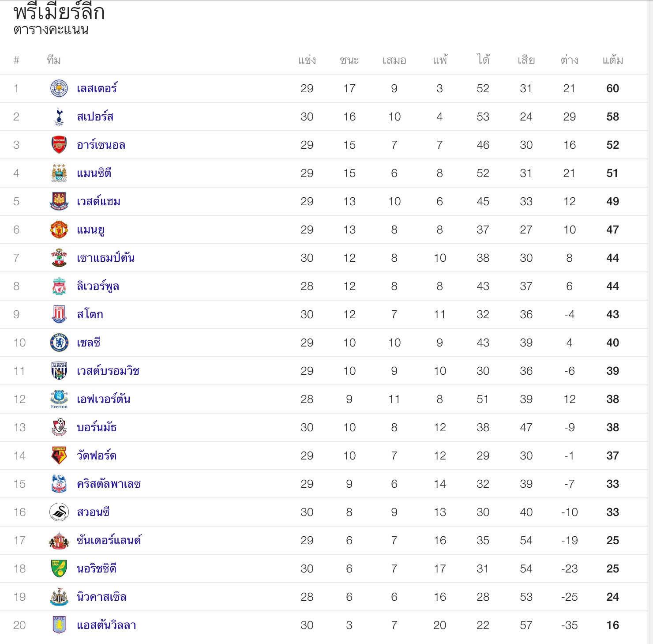This screenshot has height=644, width=653.
Task: Click the Manchester United red devil badge
Action: (x=59, y=230)
